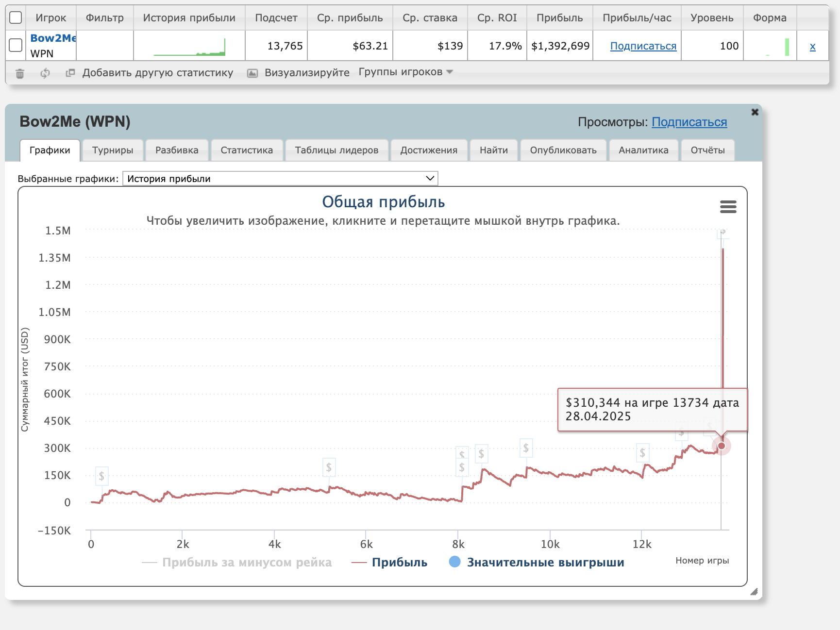This screenshot has height=630, width=840.
Task: Check the Bow2Me row checkbox
Action: coord(16,45)
